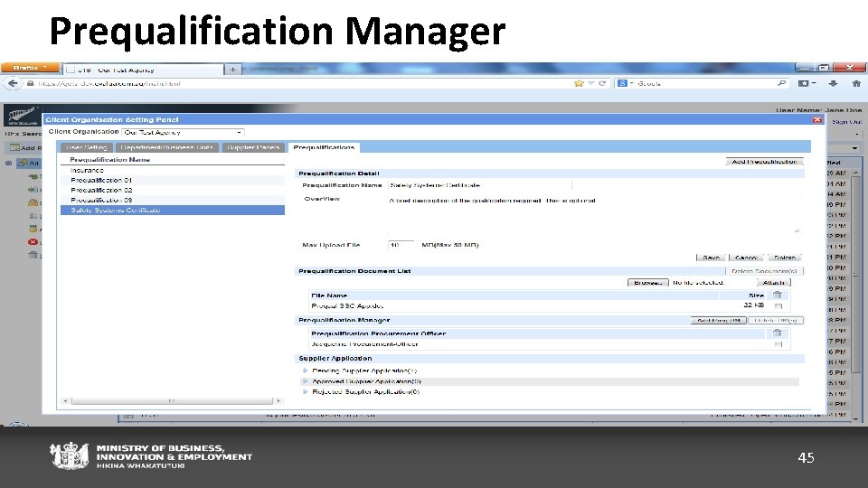Viewport: 868px width, 488px height.
Task: Bookmark the page with the star icon
Action: click(579, 83)
